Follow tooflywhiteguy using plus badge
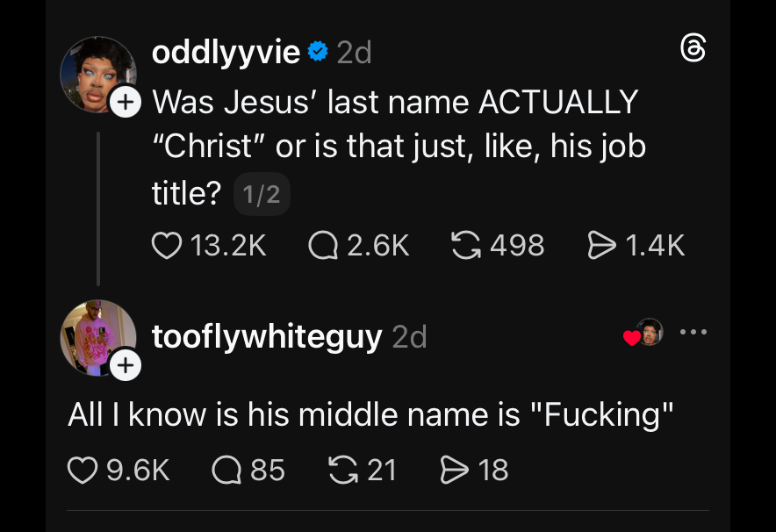This screenshot has width=776, height=532. (125, 365)
